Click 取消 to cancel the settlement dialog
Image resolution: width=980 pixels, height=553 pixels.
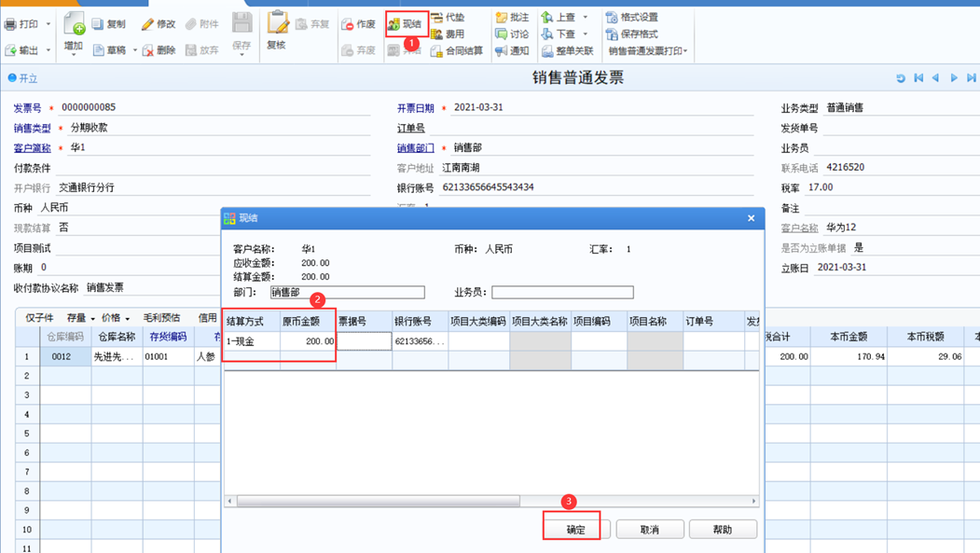(649, 530)
